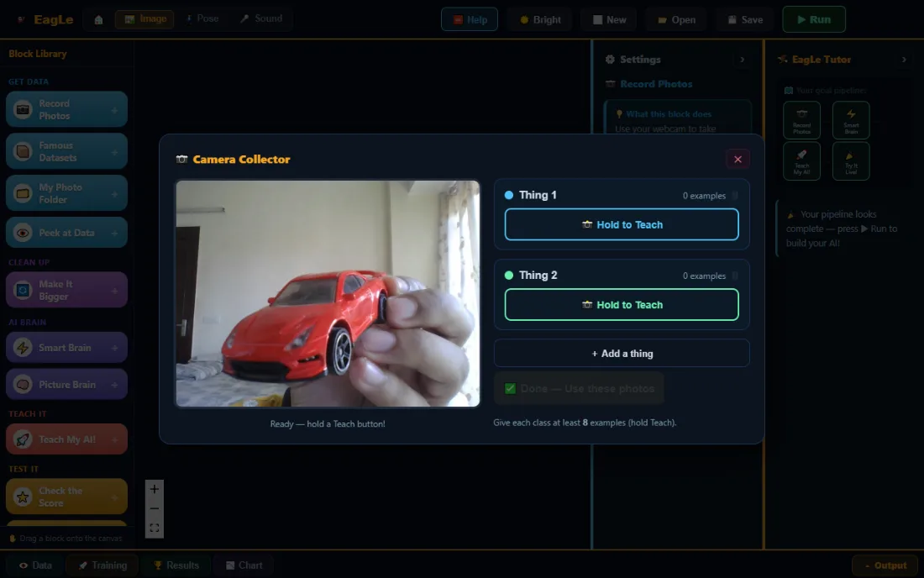
Task: Toggle the Bright theme button
Action: 540,19
